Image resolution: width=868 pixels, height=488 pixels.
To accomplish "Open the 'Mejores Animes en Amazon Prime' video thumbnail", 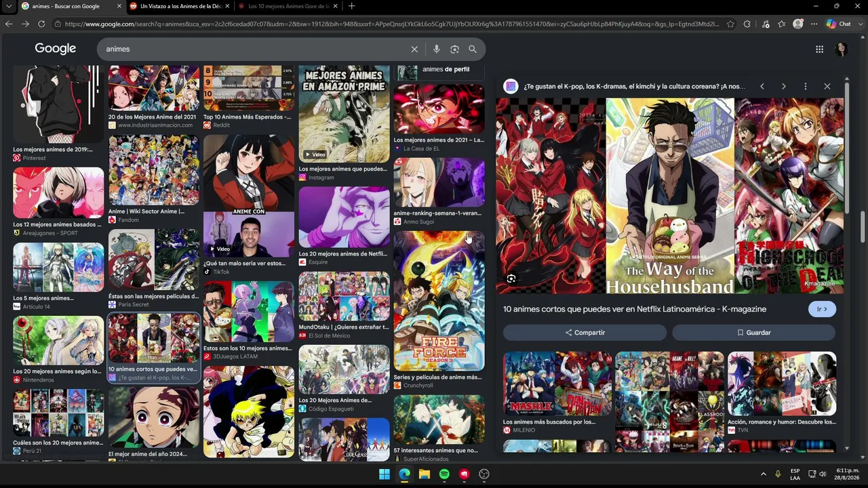I will 344,114.
